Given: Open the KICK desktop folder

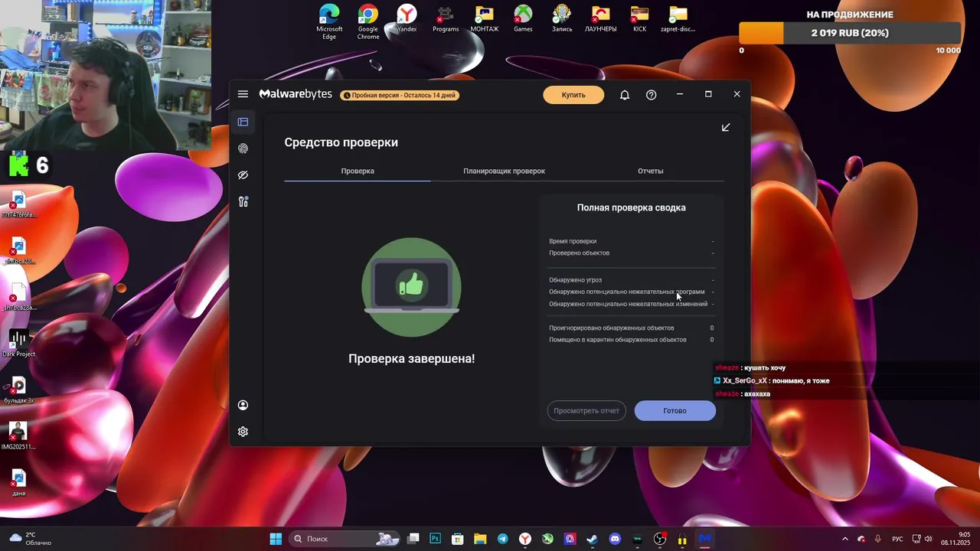Looking at the screenshot, I should 640,19.
